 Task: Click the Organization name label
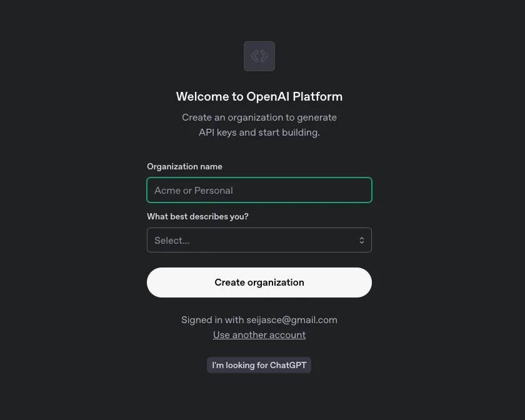184,166
